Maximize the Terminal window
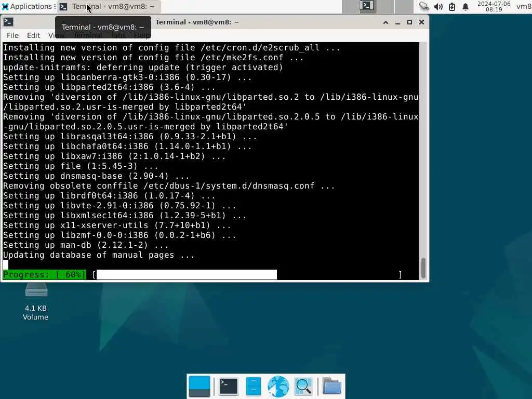Screen dimensions: 532x399 pos(409,22)
